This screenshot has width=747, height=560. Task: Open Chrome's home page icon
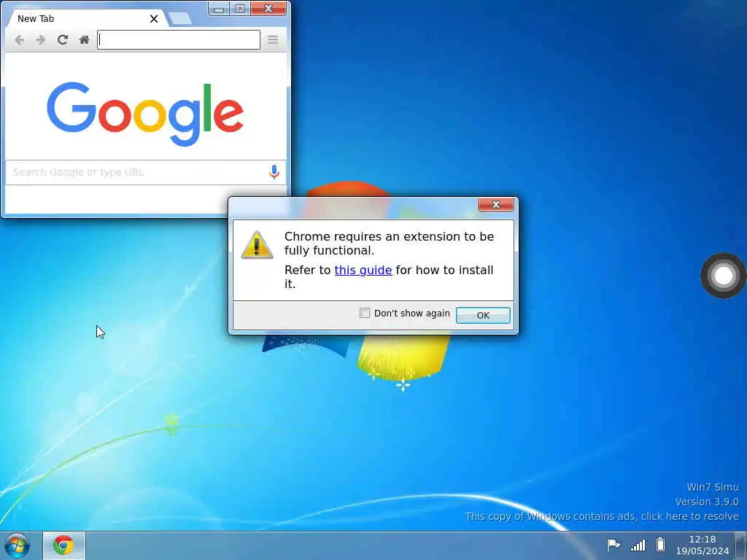(x=85, y=40)
